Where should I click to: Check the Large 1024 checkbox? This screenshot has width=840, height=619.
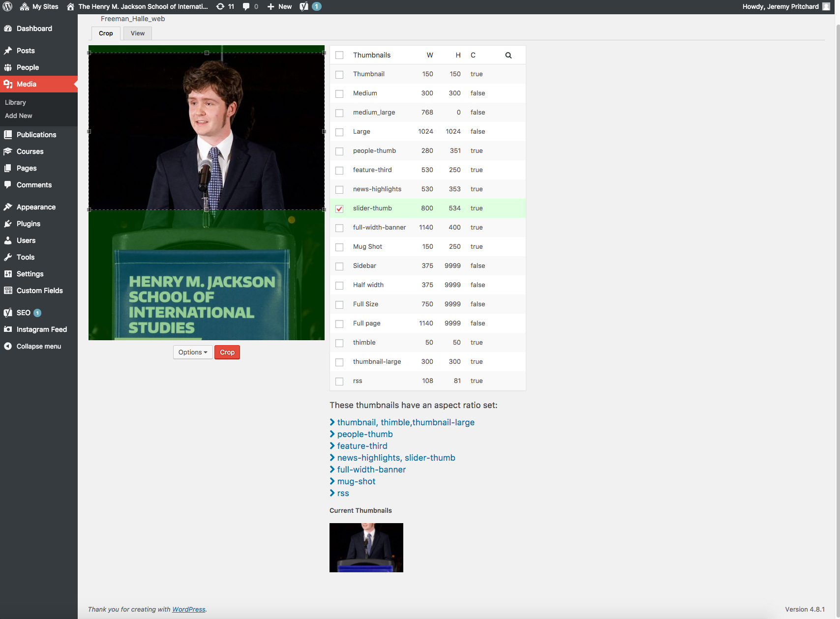pyautogui.click(x=339, y=132)
